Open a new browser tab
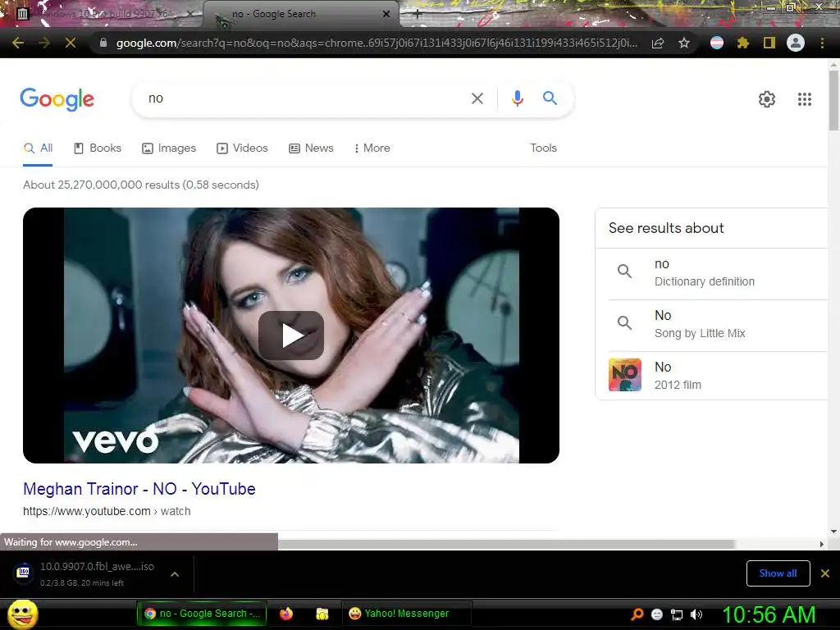The image size is (840, 630). point(418,15)
